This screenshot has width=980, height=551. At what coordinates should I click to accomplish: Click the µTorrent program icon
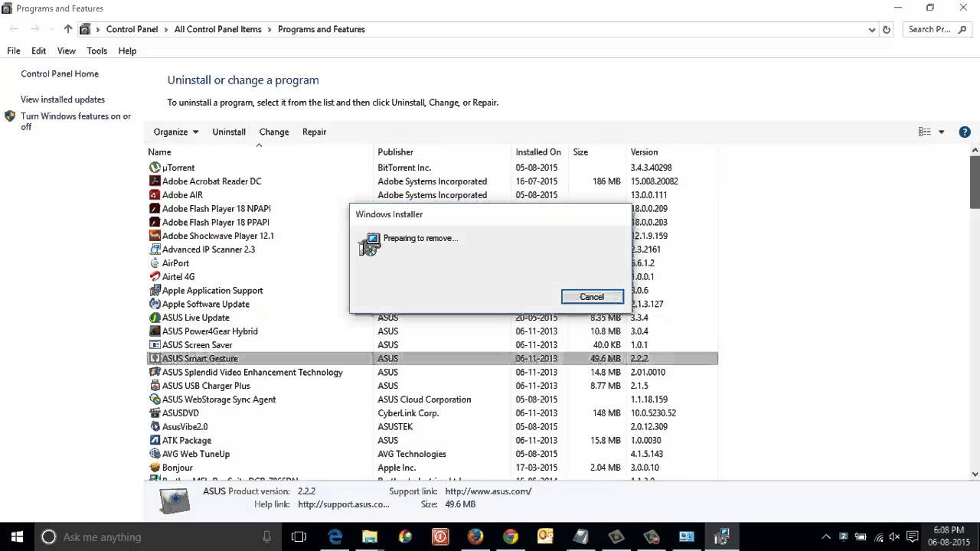click(x=155, y=168)
